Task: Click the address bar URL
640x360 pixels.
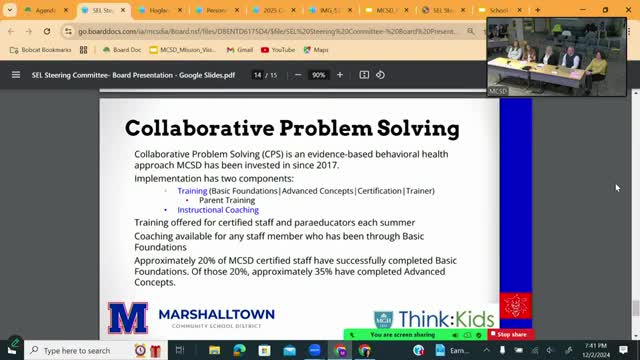Action: (267, 31)
